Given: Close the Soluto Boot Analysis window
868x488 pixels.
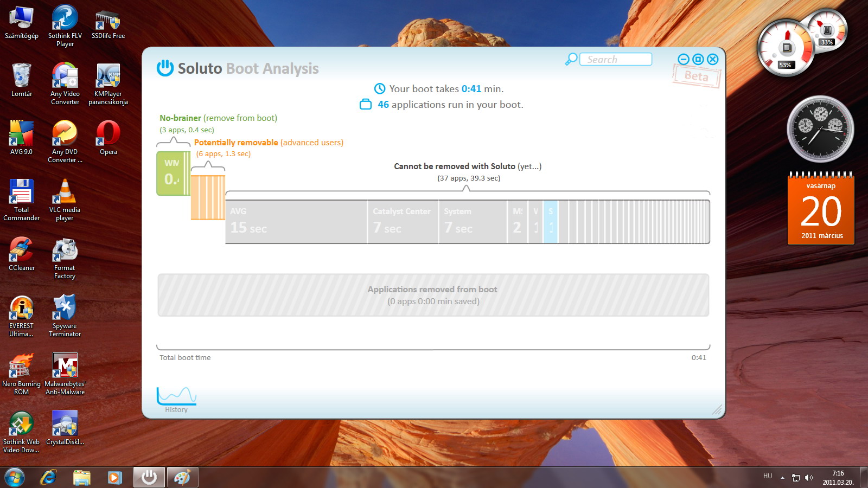Looking at the screenshot, I should pyautogui.click(x=713, y=59).
